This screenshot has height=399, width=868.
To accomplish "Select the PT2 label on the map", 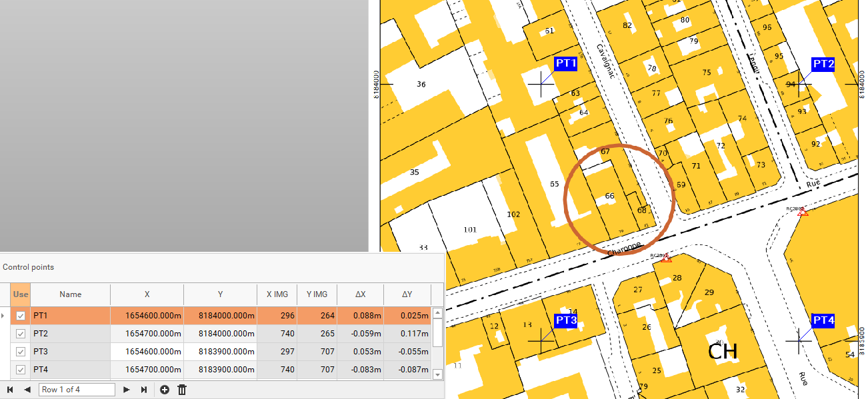I will pyautogui.click(x=823, y=64).
